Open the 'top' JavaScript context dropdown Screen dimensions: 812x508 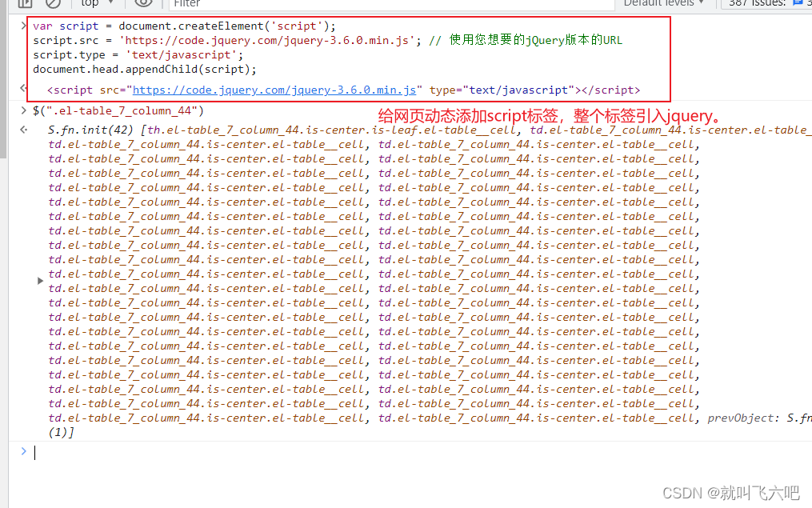click(x=97, y=3)
